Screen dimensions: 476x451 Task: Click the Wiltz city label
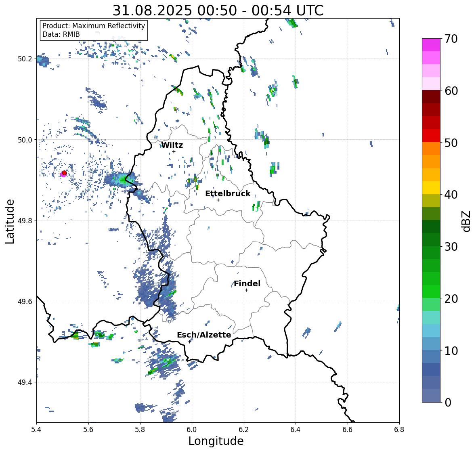(x=172, y=145)
